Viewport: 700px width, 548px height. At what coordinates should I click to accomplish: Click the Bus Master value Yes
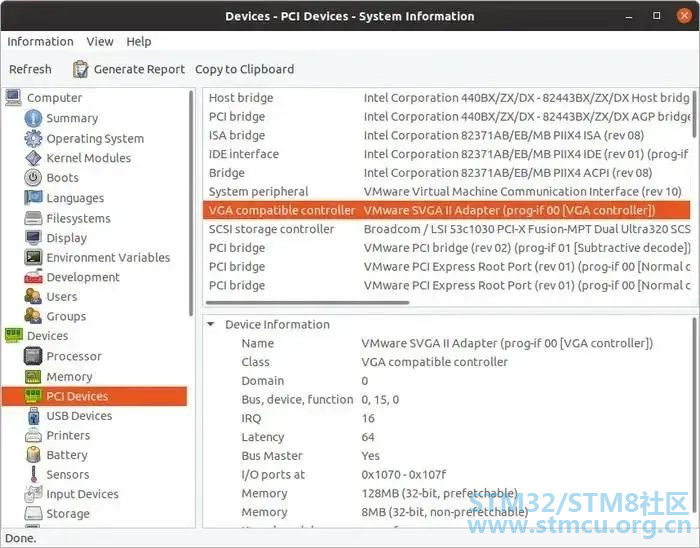point(371,456)
